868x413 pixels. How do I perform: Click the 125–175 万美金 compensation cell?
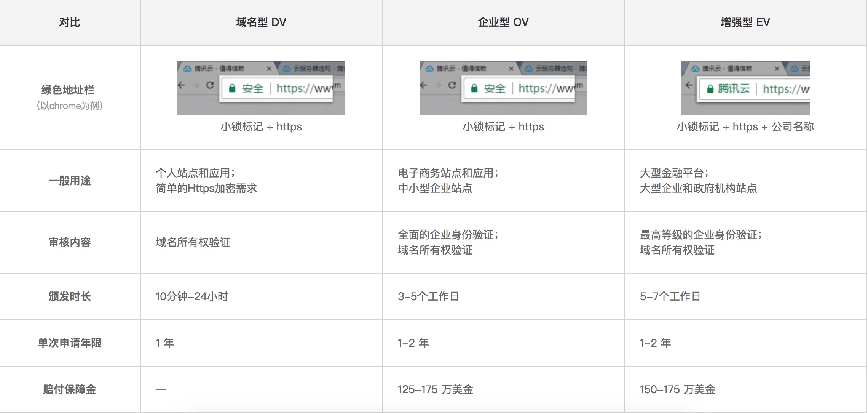coord(435,389)
